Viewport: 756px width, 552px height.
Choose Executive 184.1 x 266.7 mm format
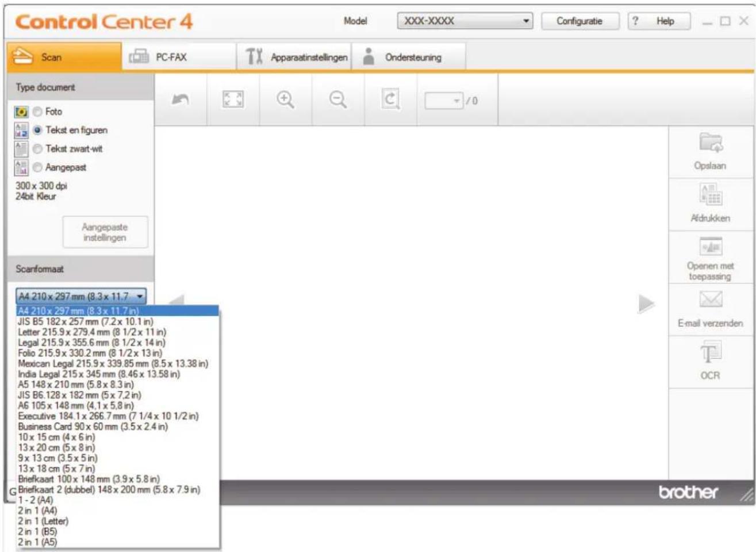[x=118, y=416]
